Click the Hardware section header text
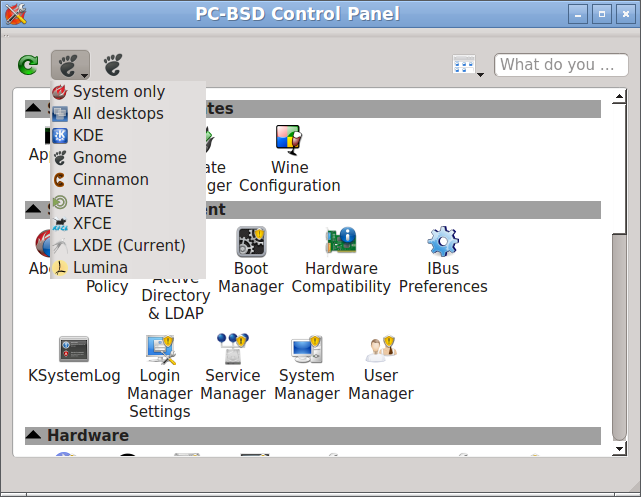 88,435
